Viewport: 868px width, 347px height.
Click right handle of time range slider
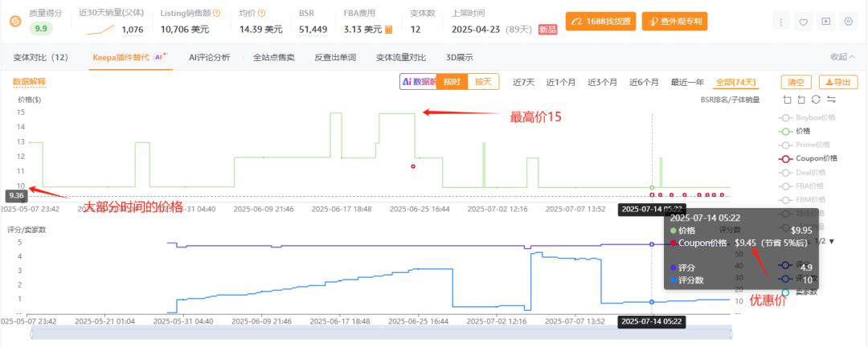(731, 333)
